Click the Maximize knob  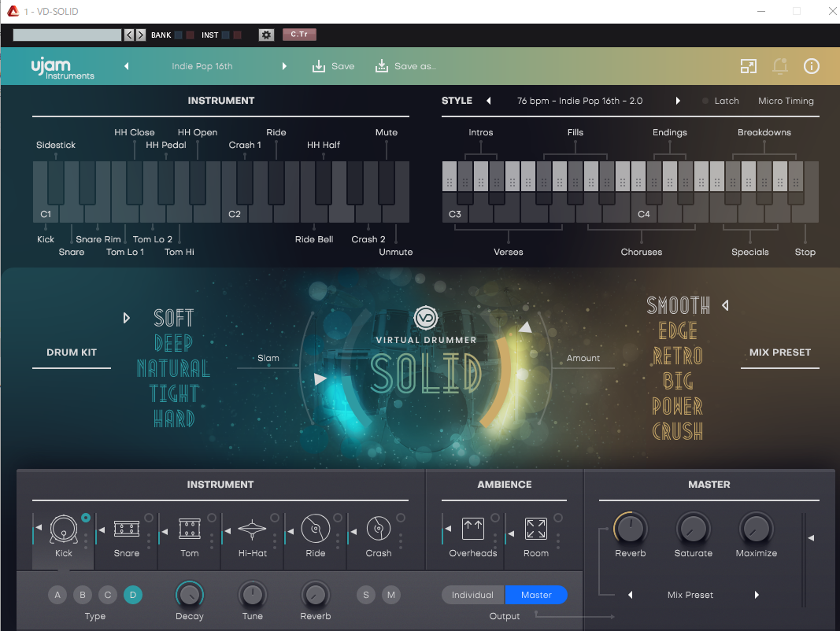click(x=757, y=529)
